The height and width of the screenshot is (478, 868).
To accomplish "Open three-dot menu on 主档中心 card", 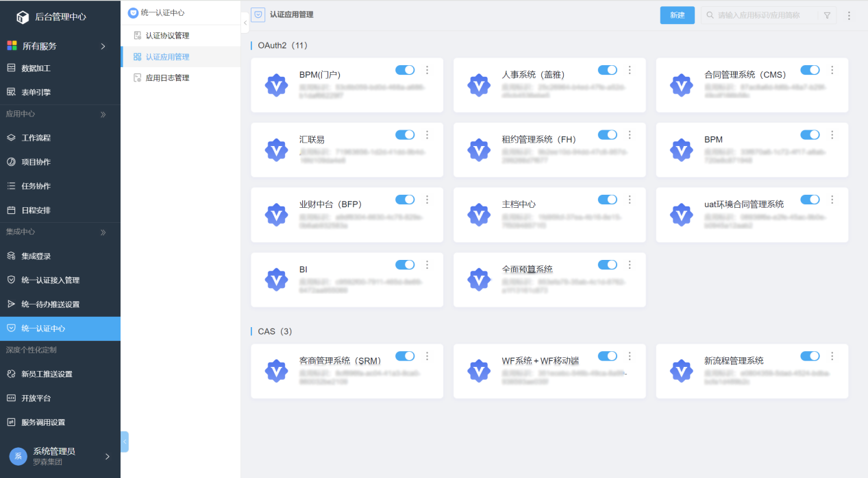I will (630, 200).
